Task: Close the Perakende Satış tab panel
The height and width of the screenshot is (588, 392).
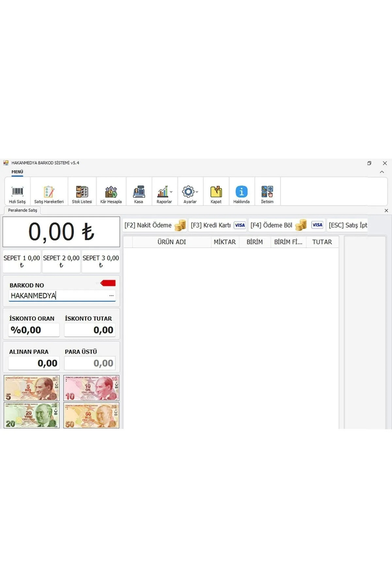Action: coord(386,211)
